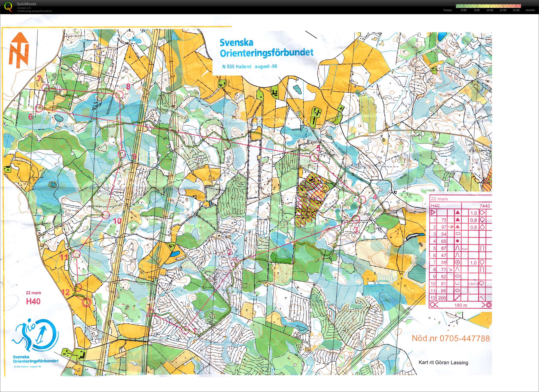Viewport: 539px width, 392px height.
Task: Select control circle 12 on the map
Action: [x=78, y=288]
